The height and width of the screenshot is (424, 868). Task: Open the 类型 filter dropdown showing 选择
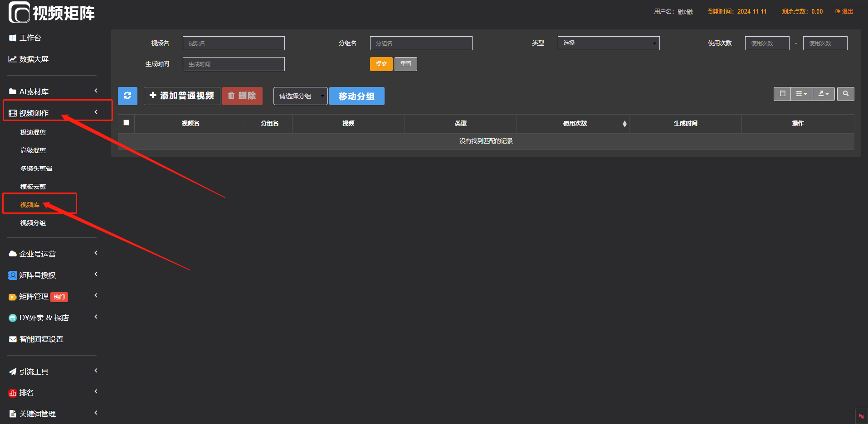tap(609, 43)
